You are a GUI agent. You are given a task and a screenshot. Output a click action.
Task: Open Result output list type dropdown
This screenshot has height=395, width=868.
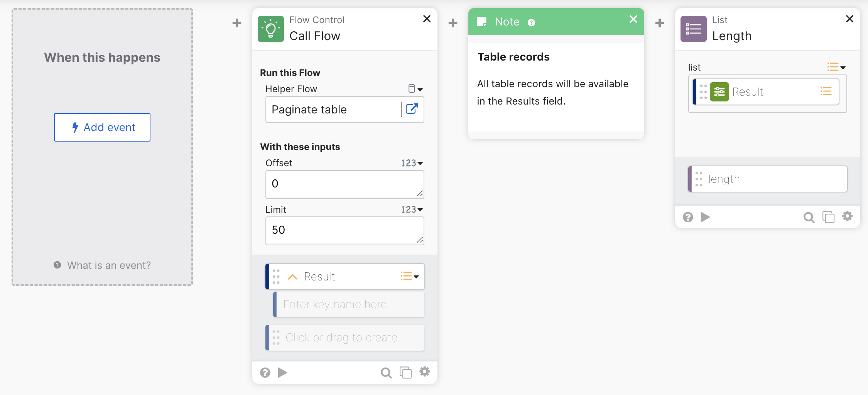410,276
